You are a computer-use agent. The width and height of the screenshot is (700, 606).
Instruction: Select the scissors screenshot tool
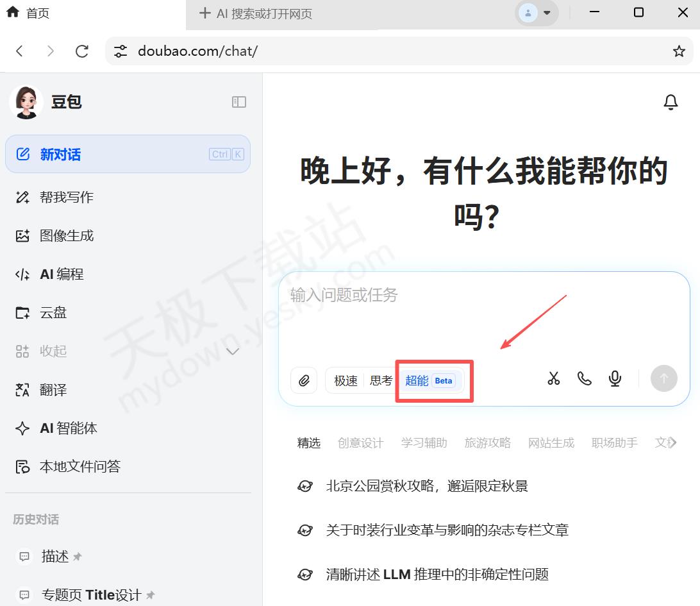point(554,379)
